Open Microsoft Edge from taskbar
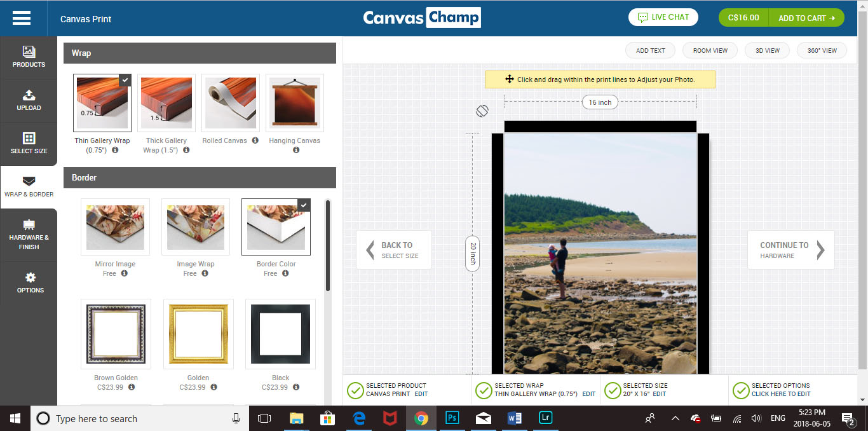The height and width of the screenshot is (431, 868). [358, 418]
